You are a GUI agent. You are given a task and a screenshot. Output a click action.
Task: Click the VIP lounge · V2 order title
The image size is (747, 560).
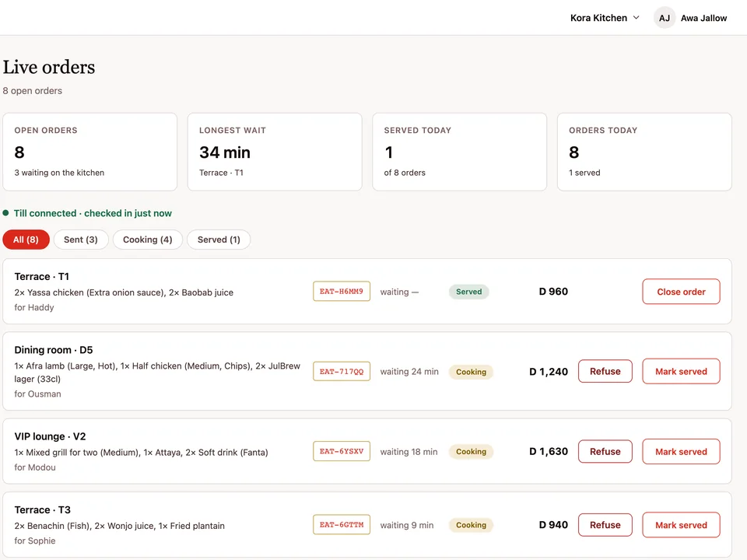[x=50, y=436]
